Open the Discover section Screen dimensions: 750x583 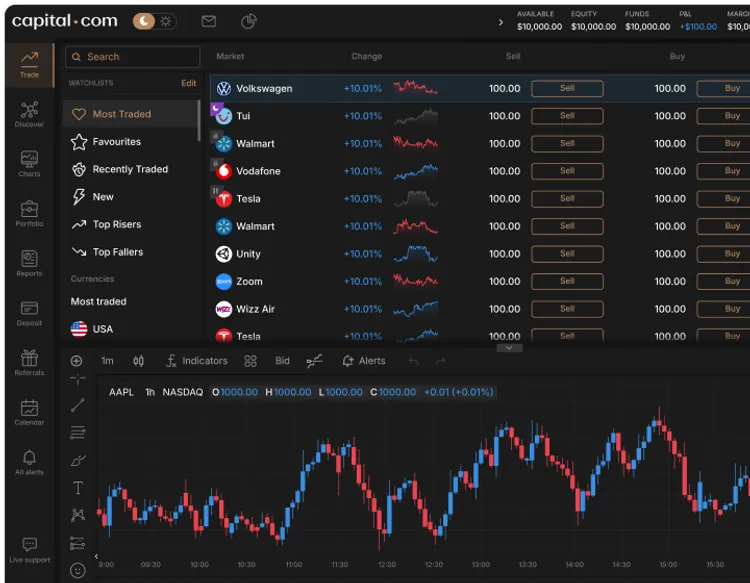click(29, 115)
